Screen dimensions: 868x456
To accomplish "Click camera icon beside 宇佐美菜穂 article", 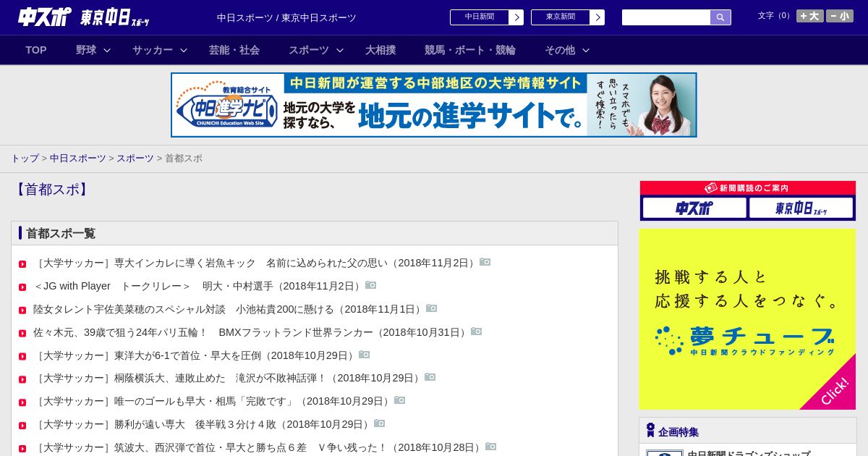I will click(x=432, y=308).
